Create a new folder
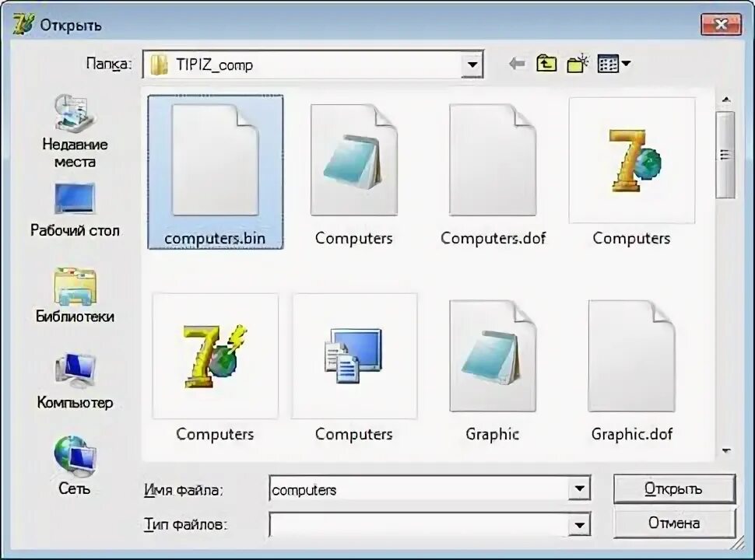Image resolution: width=755 pixels, height=560 pixels. [x=578, y=64]
